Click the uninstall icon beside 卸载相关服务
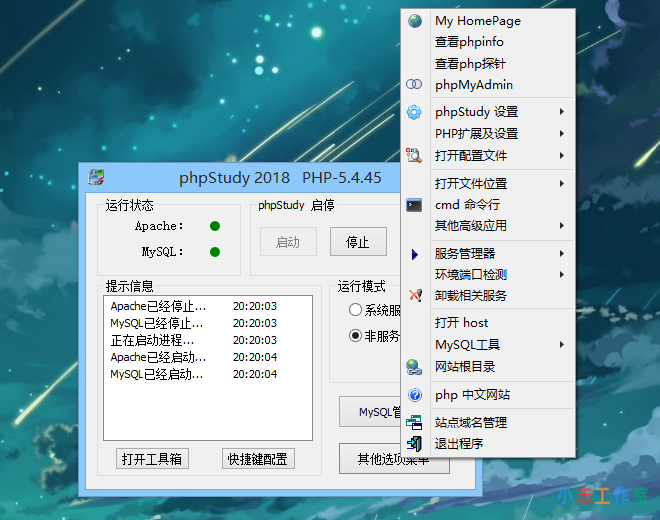Screen dimensions: 660x520 click(415, 296)
